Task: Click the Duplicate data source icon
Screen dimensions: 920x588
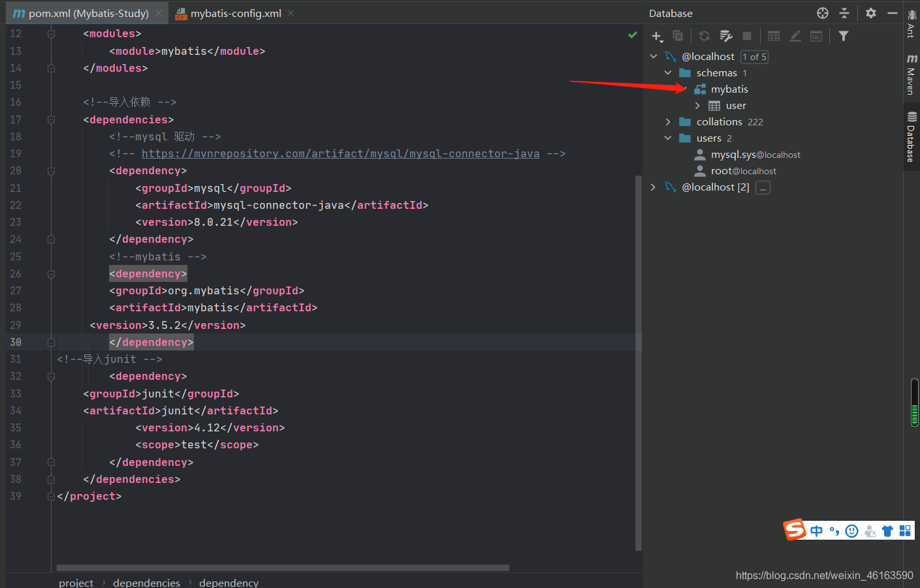Action: [678, 36]
